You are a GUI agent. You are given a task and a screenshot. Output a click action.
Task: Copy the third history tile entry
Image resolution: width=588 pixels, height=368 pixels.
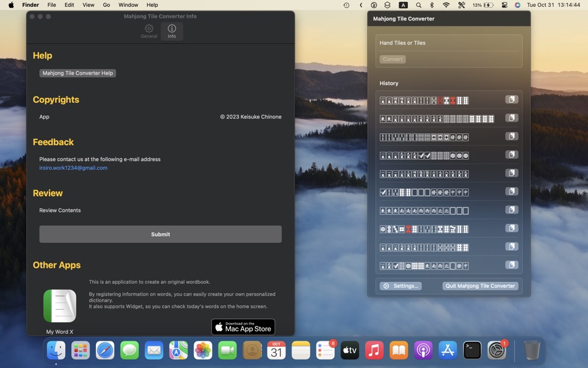[511, 136]
